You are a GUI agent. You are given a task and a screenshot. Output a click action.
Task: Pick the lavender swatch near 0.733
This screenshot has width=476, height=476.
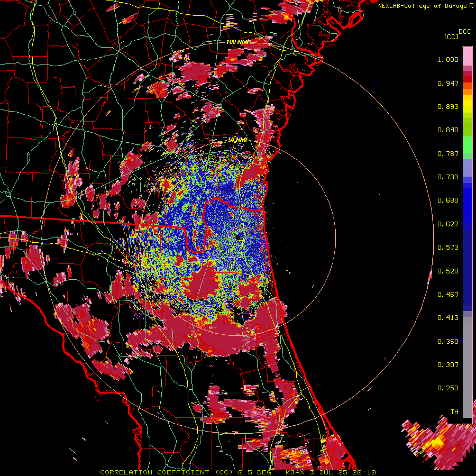(467, 168)
